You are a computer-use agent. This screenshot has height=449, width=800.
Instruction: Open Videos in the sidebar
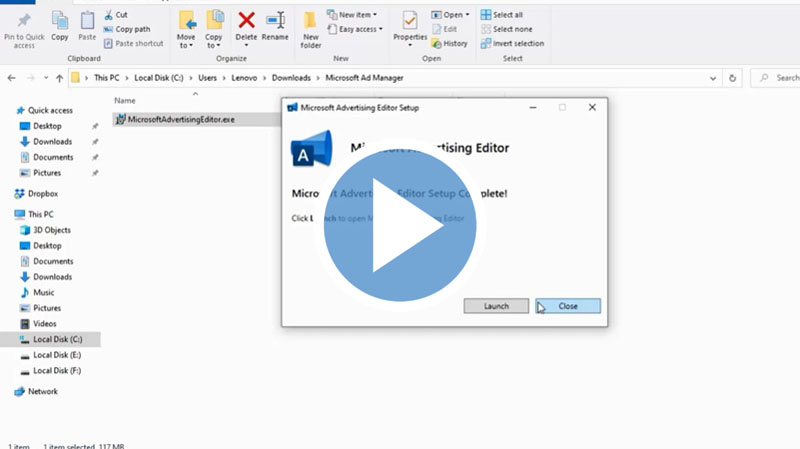click(38, 324)
